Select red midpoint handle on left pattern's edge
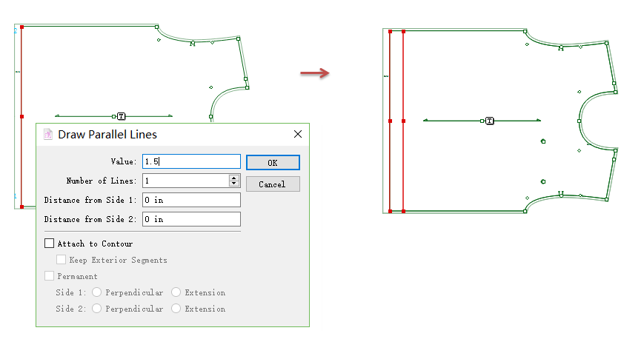Screen dimensions: 644x359 (21, 116)
